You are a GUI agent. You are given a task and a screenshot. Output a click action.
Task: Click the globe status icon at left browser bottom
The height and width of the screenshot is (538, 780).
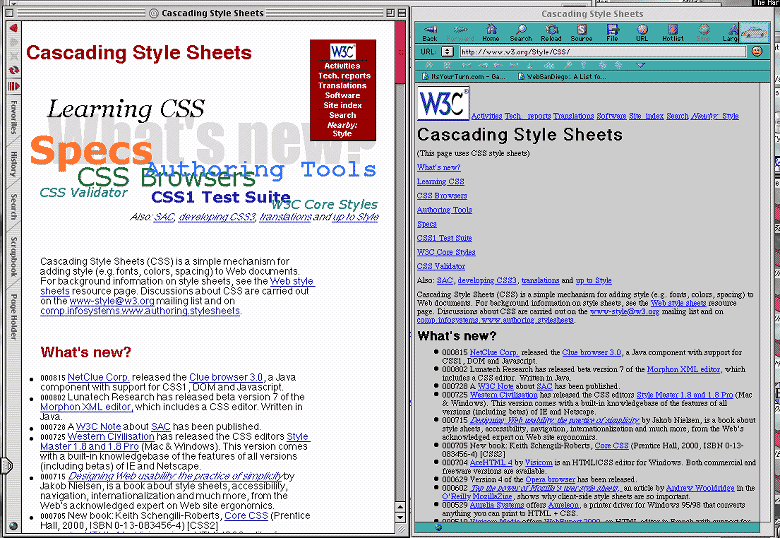tap(13, 526)
